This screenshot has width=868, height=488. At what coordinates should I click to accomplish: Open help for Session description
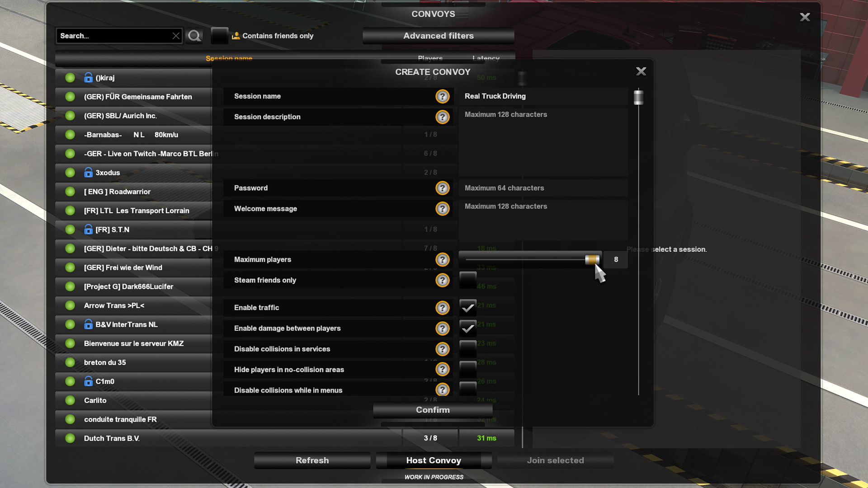tap(442, 117)
